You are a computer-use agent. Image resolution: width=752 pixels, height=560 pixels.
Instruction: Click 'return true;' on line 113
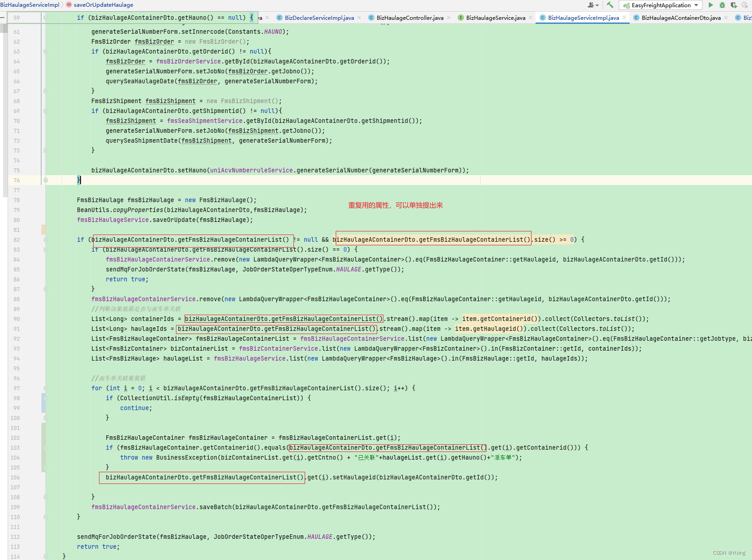tap(98, 546)
